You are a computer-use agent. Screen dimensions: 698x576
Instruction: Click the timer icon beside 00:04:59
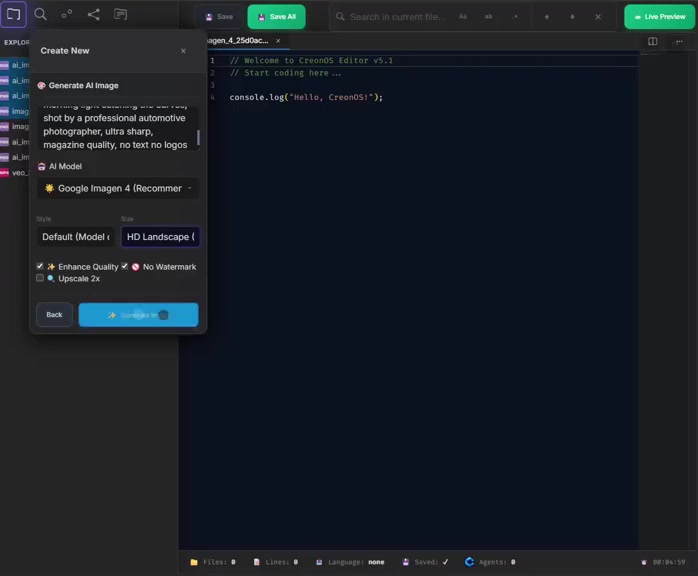(644, 562)
